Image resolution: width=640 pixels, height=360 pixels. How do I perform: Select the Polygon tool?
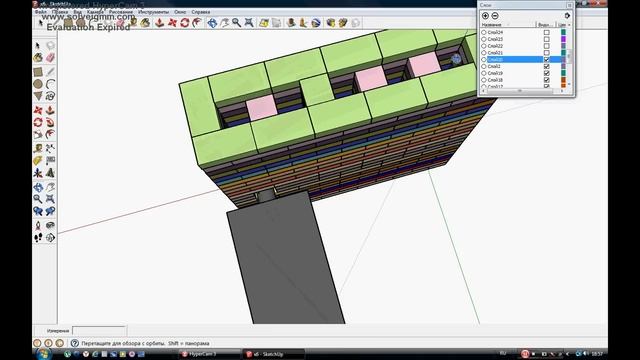point(38,96)
